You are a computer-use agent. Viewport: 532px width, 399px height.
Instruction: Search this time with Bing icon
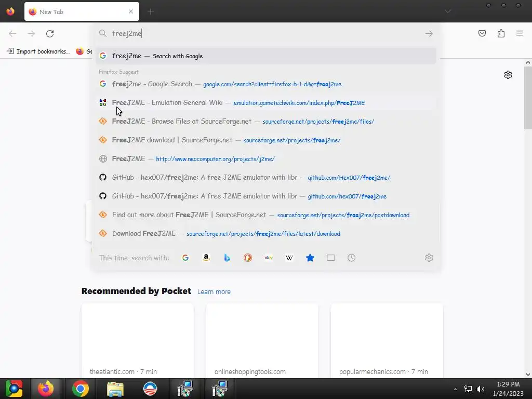pos(227,258)
